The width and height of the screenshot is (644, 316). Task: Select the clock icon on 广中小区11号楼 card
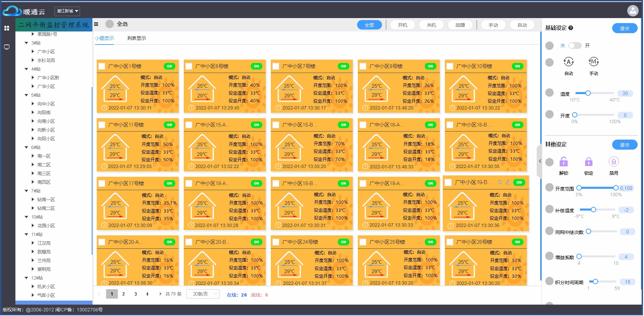coord(104,166)
